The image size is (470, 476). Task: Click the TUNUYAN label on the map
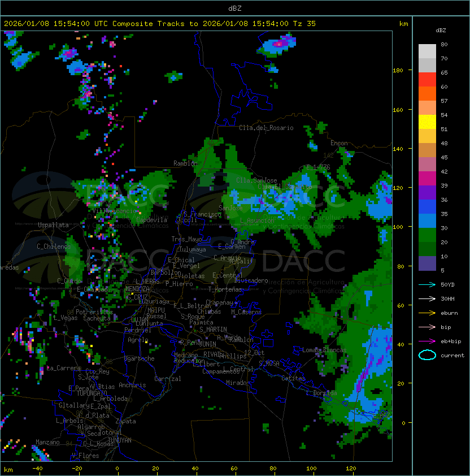[119, 440]
